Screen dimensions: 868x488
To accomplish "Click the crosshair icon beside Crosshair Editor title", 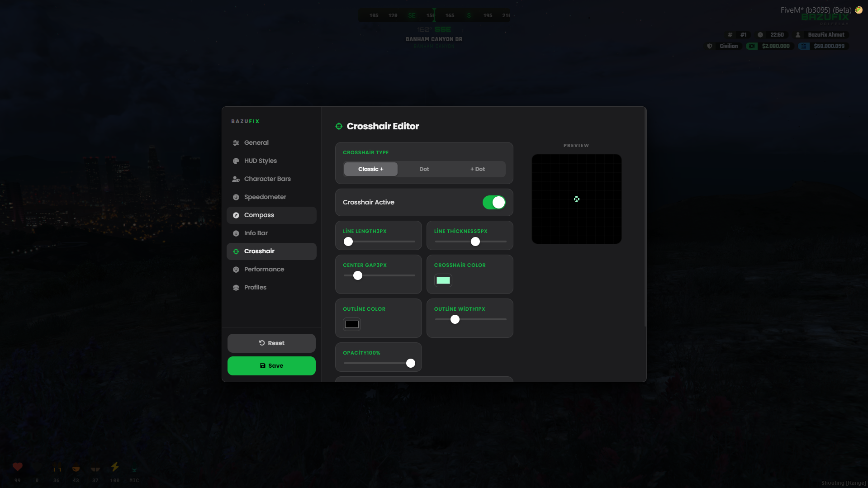I will pos(339,126).
